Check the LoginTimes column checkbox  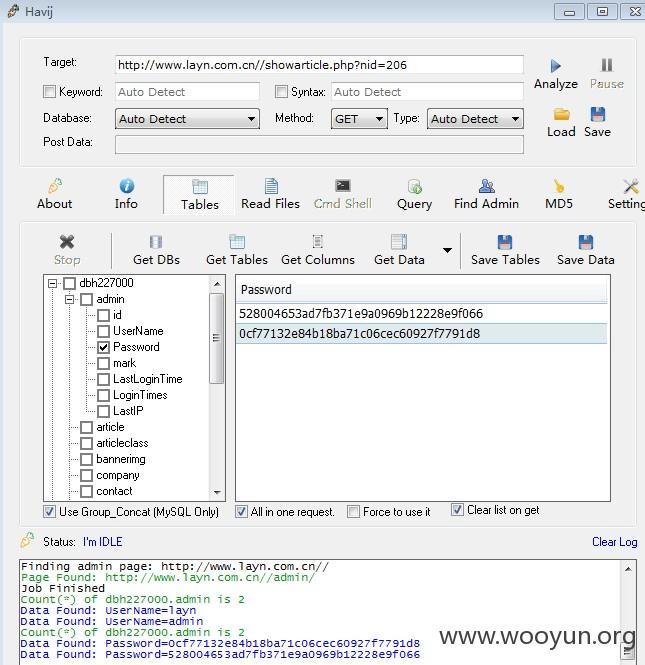coord(103,395)
